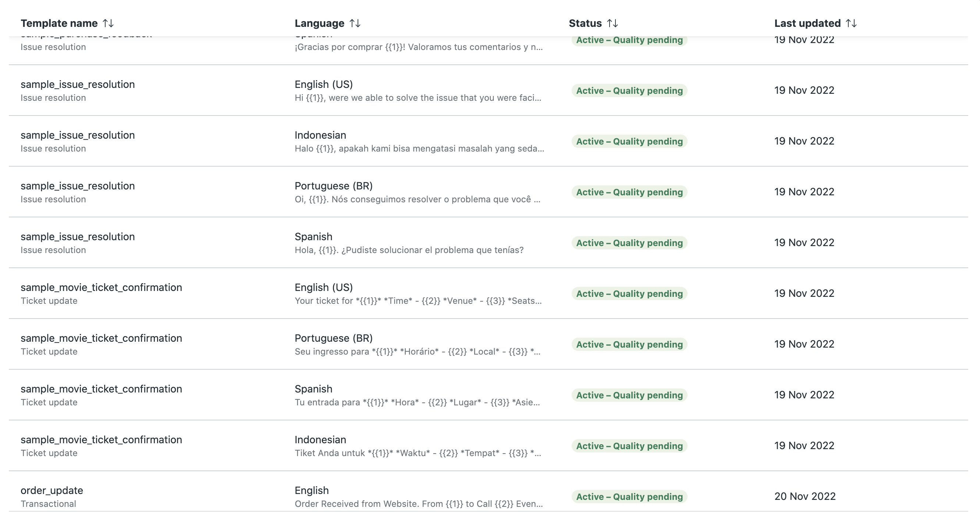Open Spanish sample_issue_resolution template
Image resolution: width=980 pixels, height=526 pixels.
489,243
